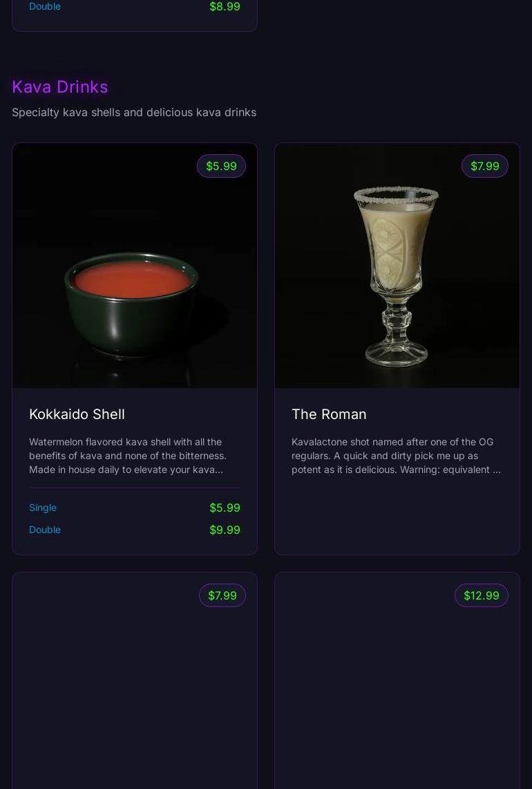532x789 pixels.
Task: Click the $12.99 price badge on bottom right card
Action: 481,595
